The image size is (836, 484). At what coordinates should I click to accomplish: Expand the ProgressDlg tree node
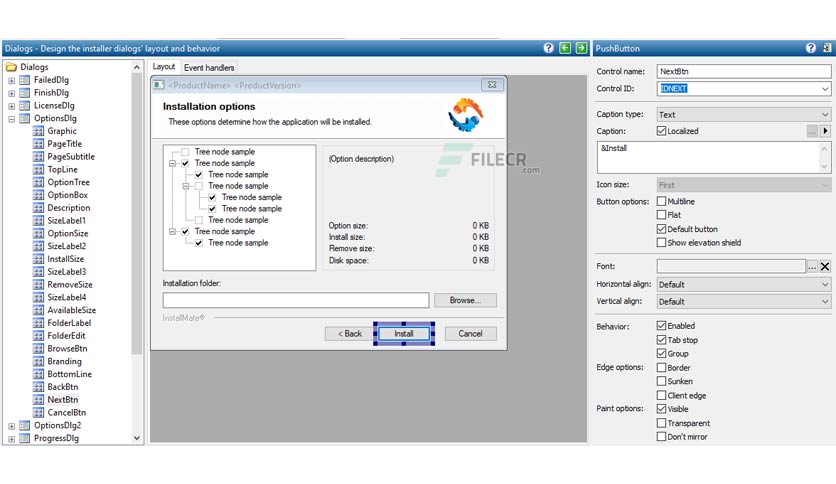pyautogui.click(x=11, y=439)
